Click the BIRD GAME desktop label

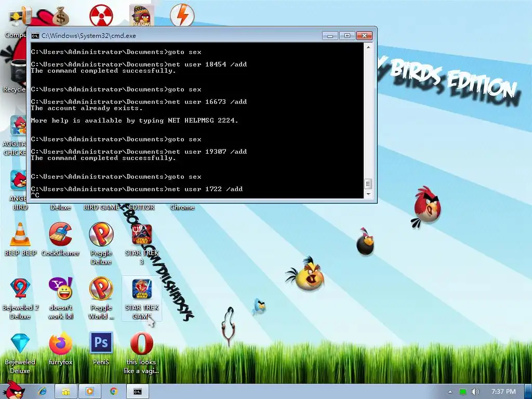(101, 207)
